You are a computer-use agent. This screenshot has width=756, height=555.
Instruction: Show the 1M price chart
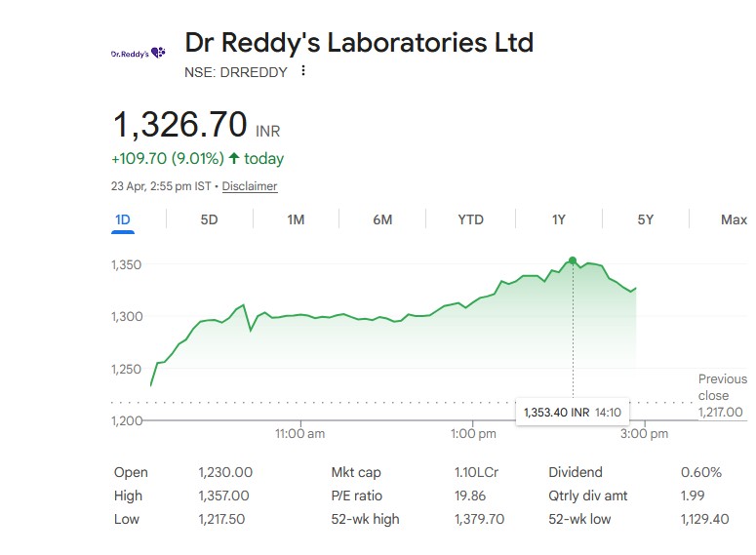coord(296,219)
